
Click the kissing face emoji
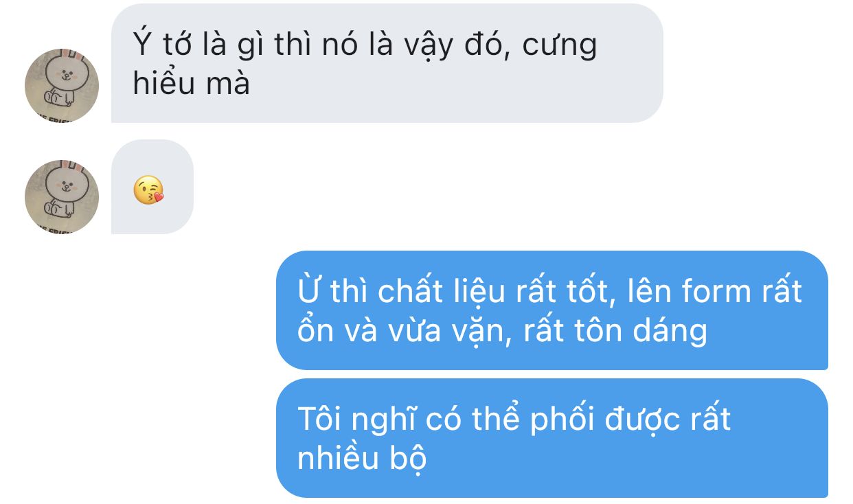coord(148,190)
